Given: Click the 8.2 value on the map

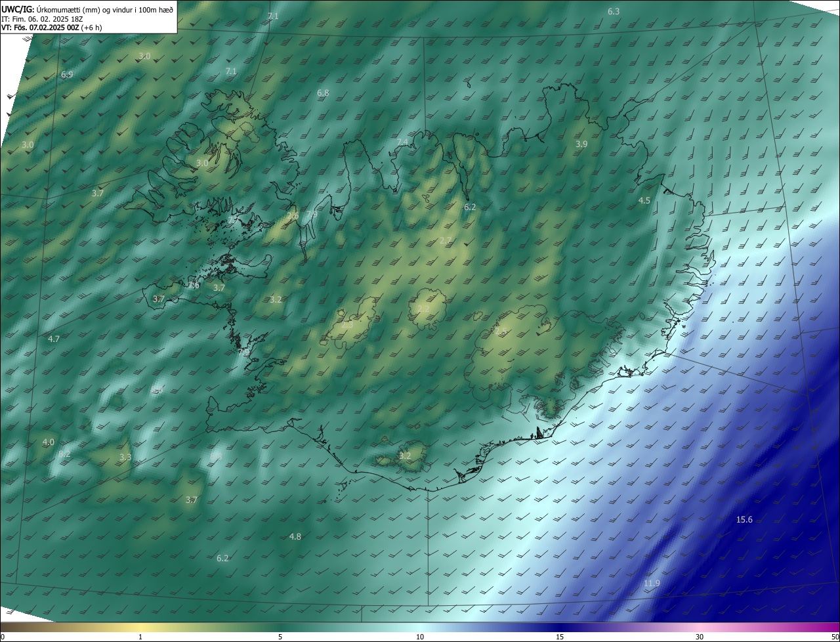Looking at the screenshot, I should pyautogui.click(x=64, y=454).
